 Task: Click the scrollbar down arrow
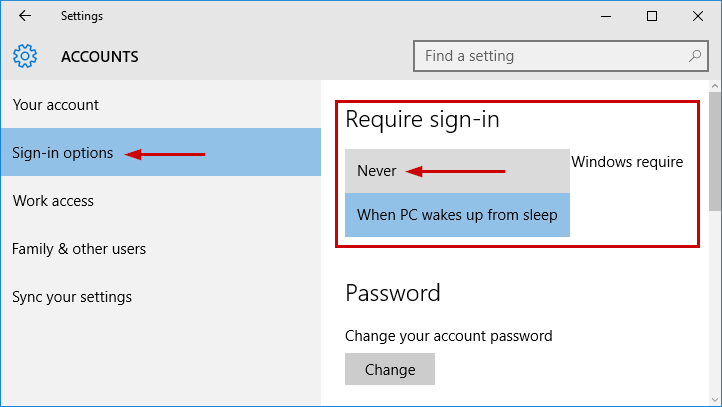(x=715, y=400)
